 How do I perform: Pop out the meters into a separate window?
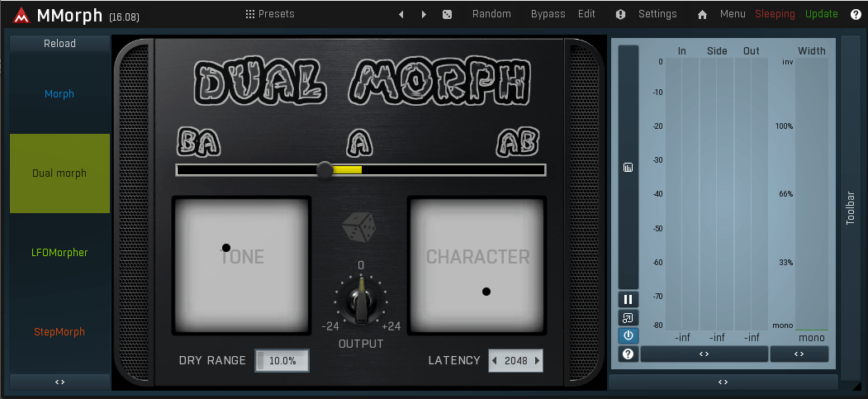pos(628,317)
